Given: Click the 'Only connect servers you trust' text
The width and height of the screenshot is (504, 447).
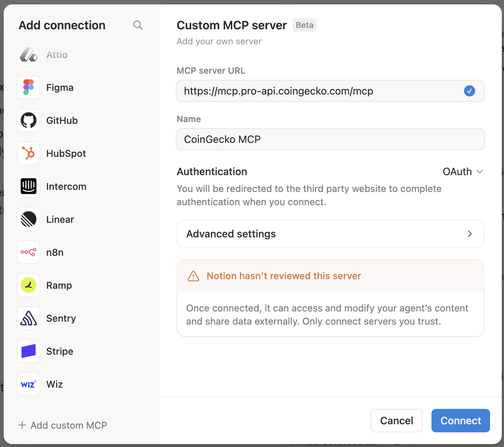Looking at the screenshot, I should [372, 321].
